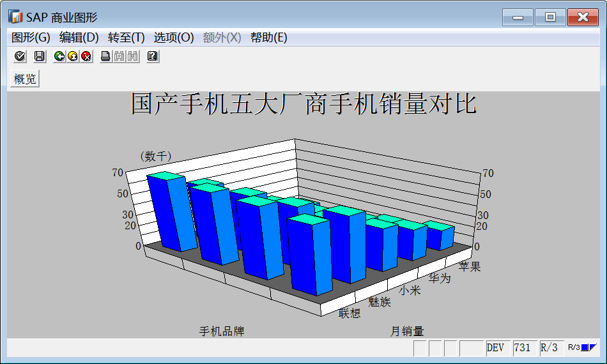
Task: Open help via the question mark icon
Action: 153,56
